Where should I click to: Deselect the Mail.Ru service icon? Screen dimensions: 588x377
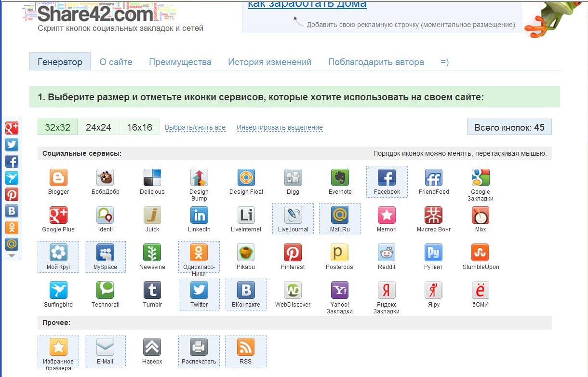(x=340, y=215)
